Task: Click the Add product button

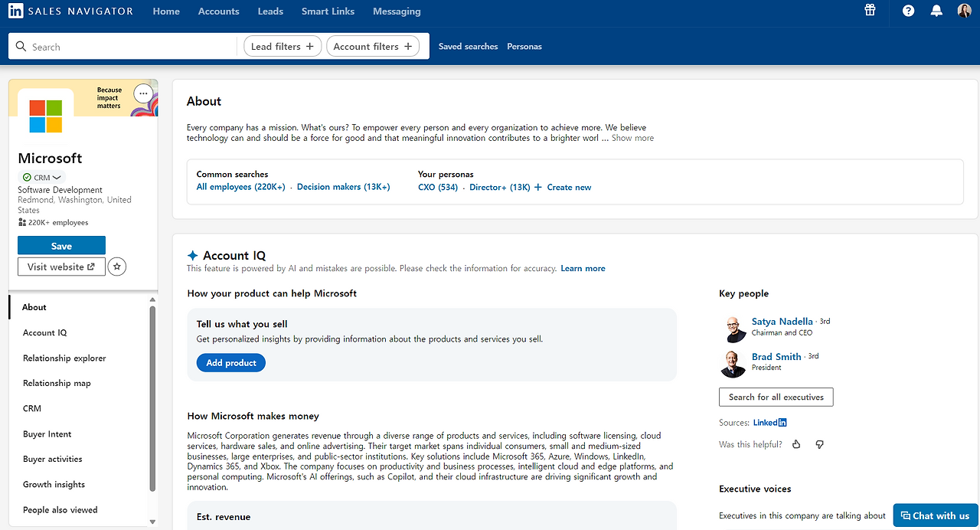Action: pos(230,362)
